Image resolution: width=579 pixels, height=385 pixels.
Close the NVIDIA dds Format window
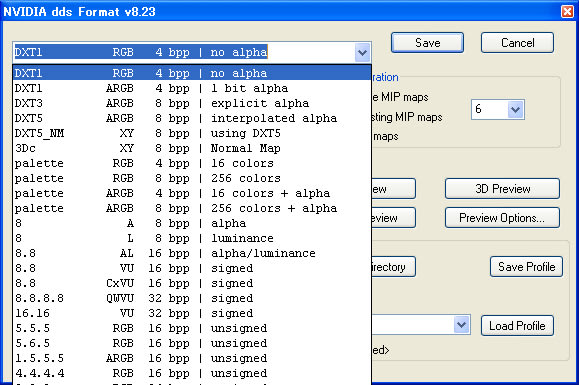click(x=567, y=11)
